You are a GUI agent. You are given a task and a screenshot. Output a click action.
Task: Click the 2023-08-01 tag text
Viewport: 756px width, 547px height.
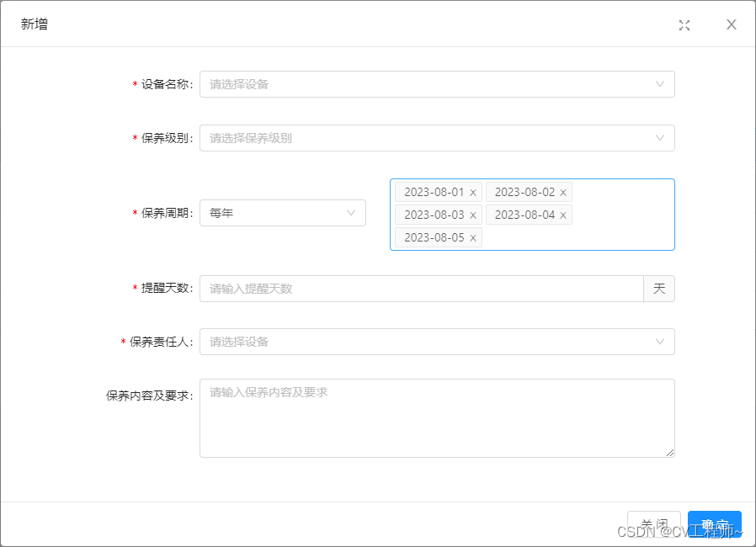[434, 193]
